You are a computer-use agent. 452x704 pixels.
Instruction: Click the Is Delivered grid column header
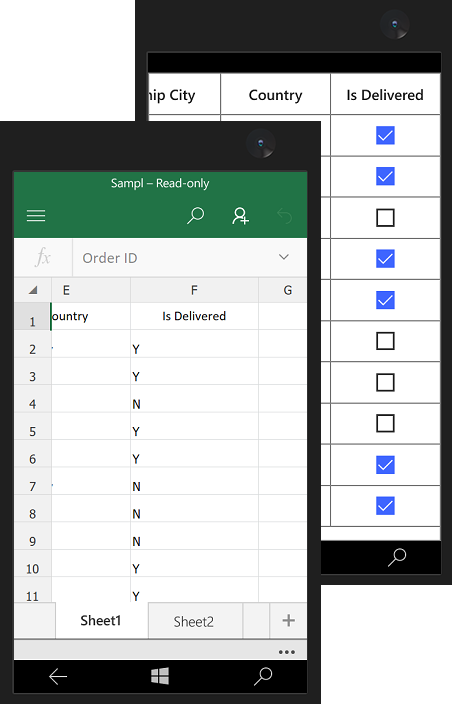pos(385,95)
